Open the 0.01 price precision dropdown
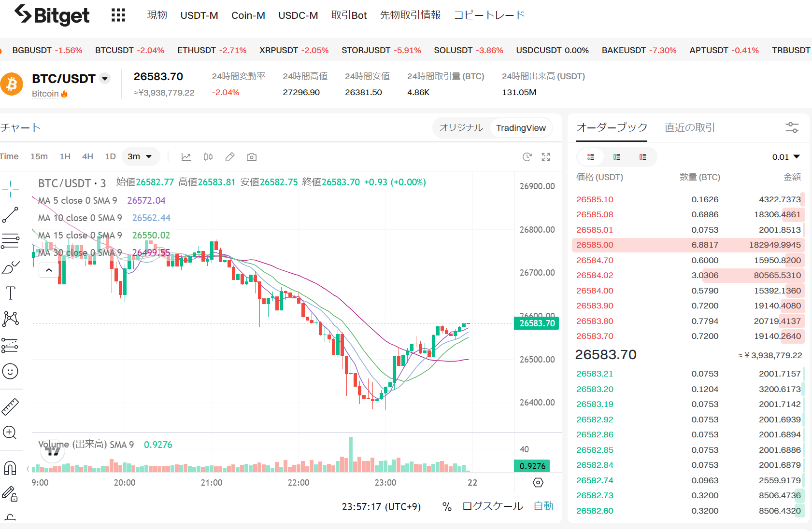The image size is (812, 531). click(786, 157)
